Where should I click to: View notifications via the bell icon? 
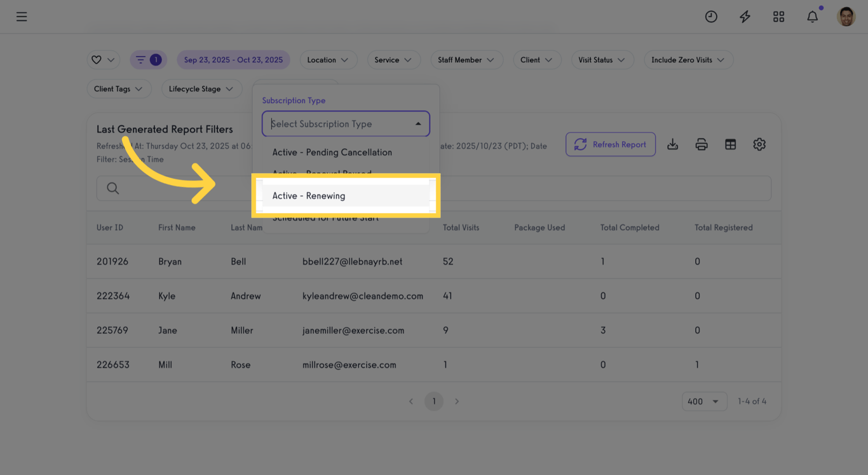pos(812,17)
